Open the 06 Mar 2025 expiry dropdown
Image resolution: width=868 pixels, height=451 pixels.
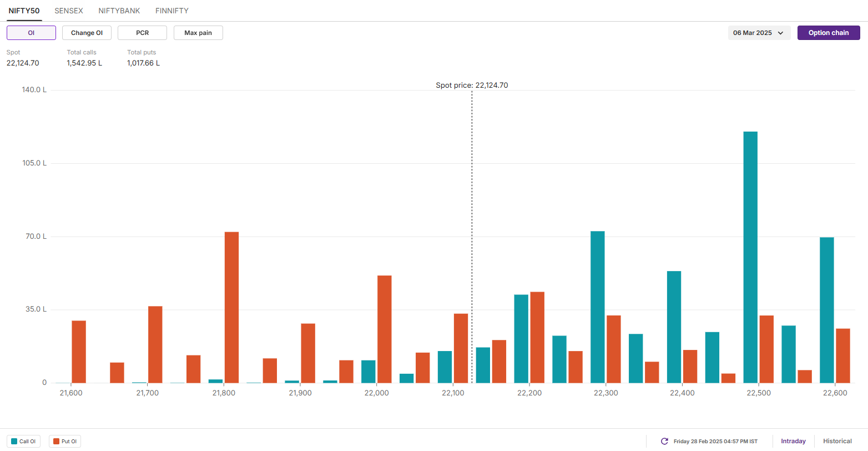[759, 33]
